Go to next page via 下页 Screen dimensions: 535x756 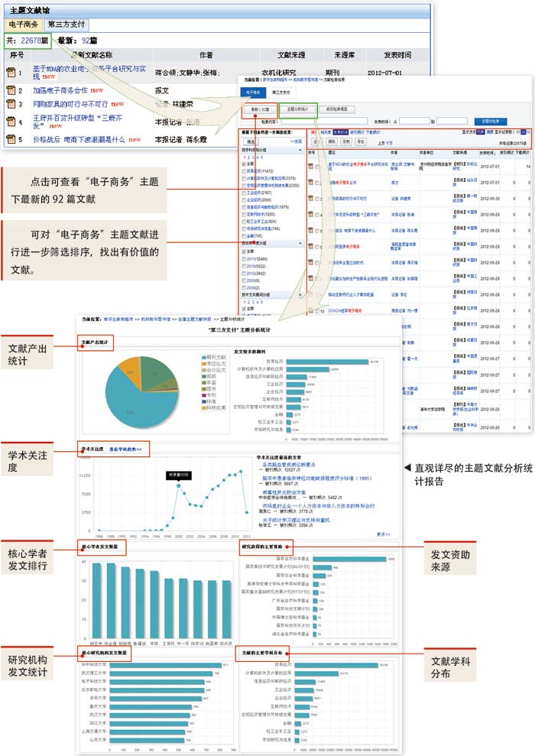click(389, 143)
